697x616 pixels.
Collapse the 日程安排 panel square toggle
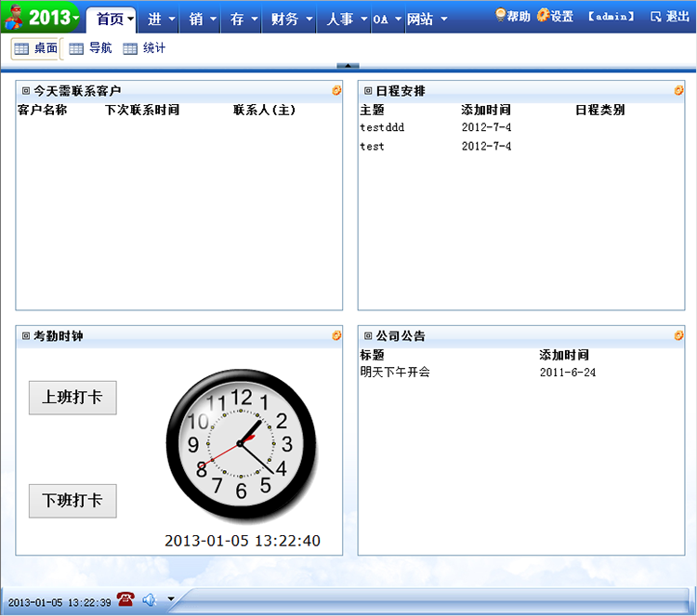(368, 91)
